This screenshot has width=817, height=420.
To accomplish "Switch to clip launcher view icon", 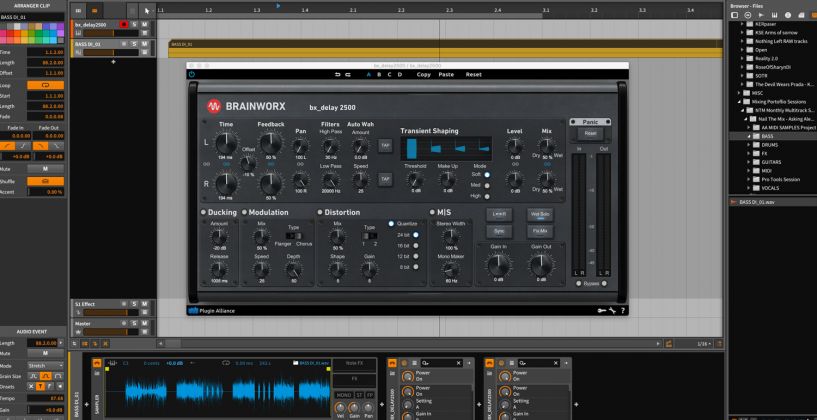I will click(x=78, y=10).
